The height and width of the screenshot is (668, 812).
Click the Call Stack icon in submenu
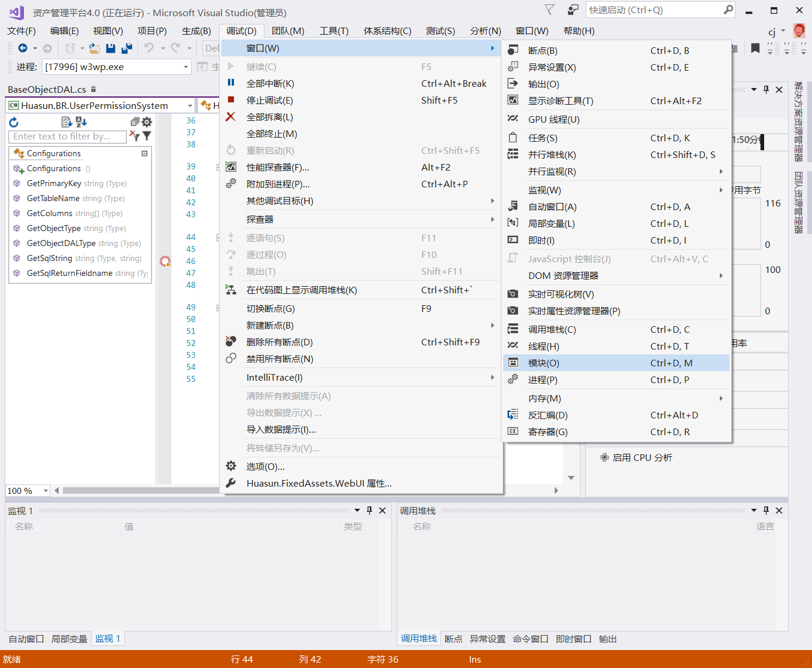tap(513, 329)
